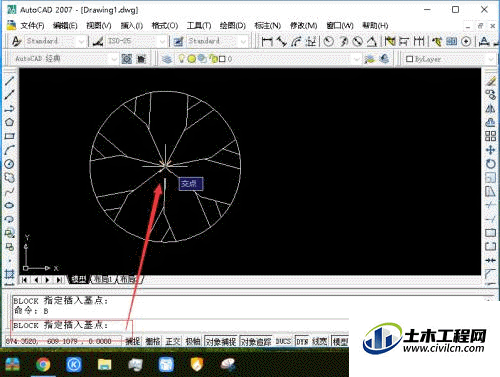Open the 编辑(E) menu
Viewport: 500px width, 377px height.
tap(65, 26)
